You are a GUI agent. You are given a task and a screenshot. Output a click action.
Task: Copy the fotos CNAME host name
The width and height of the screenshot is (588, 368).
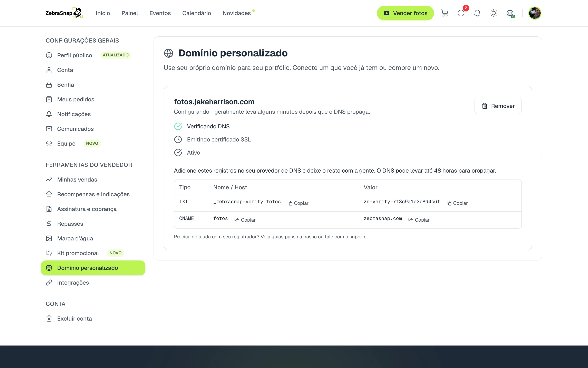click(x=245, y=220)
